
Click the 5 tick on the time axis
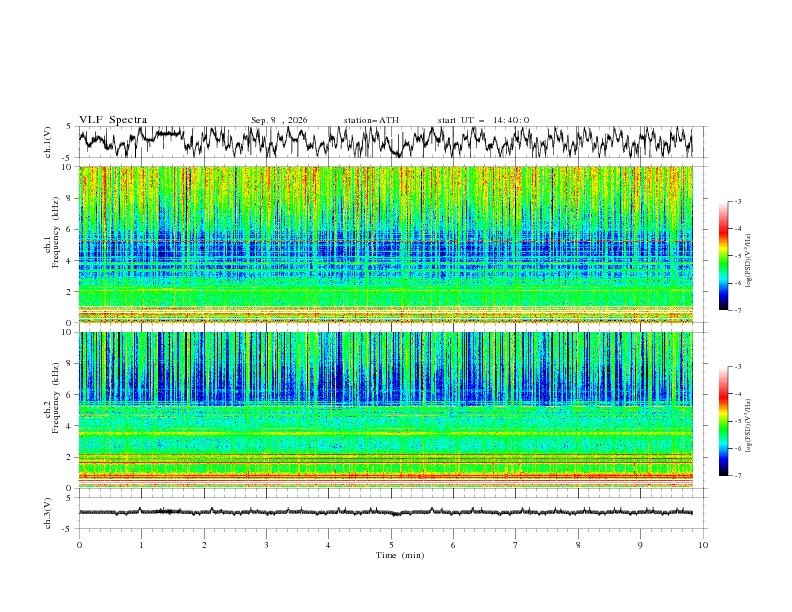coord(391,545)
